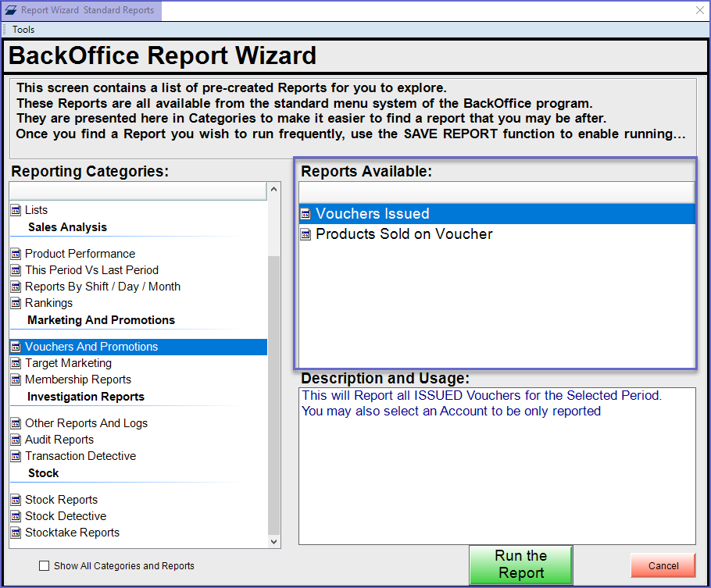Enable Show All Categories and Reports
711x588 pixels.
point(45,566)
